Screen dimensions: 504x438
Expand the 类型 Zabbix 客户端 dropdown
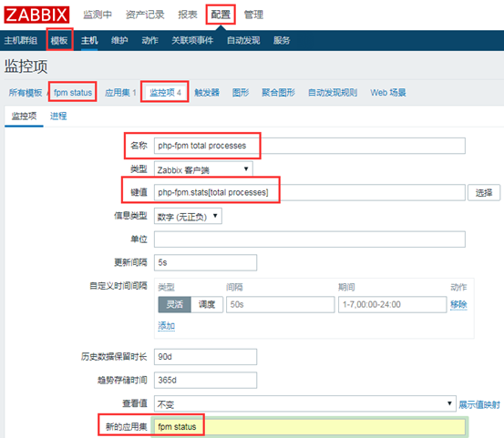(x=203, y=169)
